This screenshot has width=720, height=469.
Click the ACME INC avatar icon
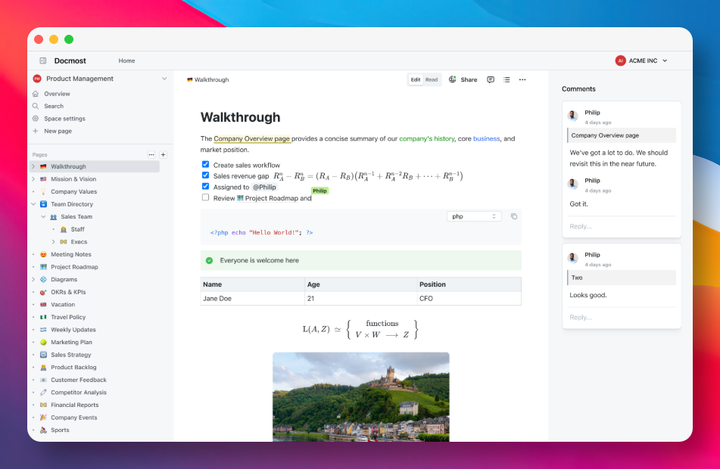620,61
